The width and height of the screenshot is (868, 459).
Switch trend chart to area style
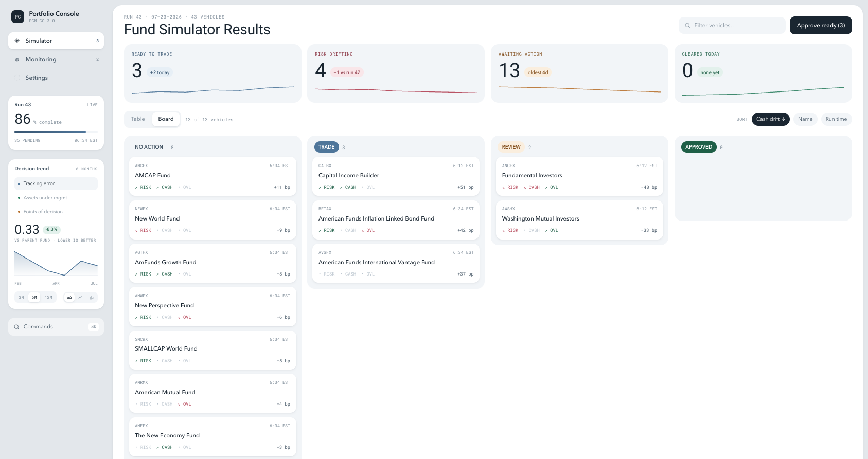pos(69,297)
